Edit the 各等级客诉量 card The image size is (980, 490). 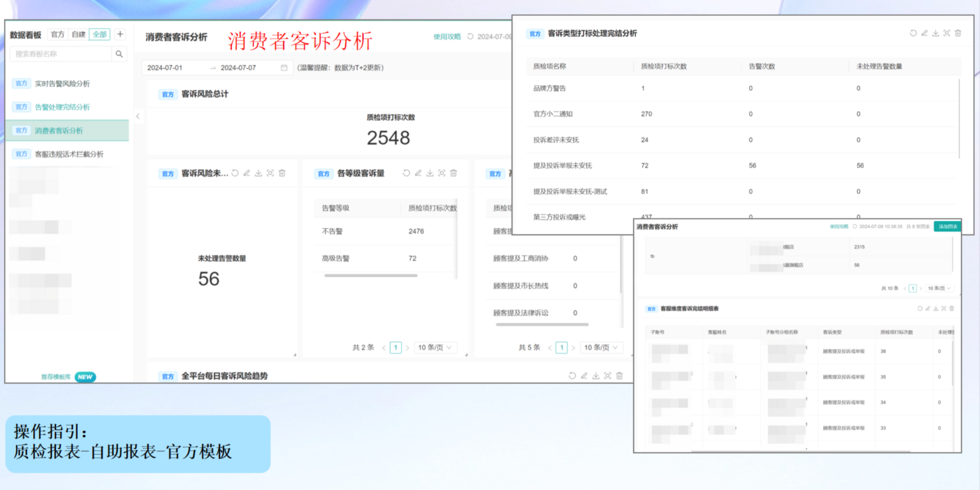tap(418, 173)
